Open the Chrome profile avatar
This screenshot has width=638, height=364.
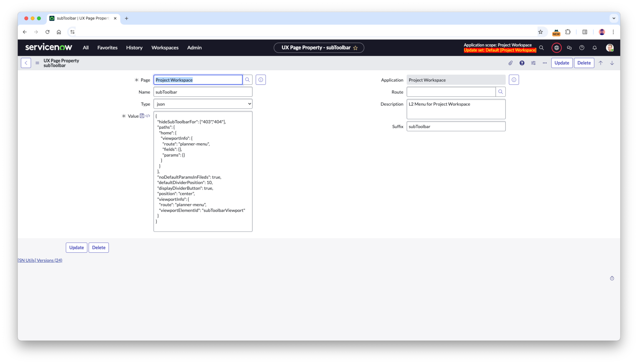tap(602, 32)
